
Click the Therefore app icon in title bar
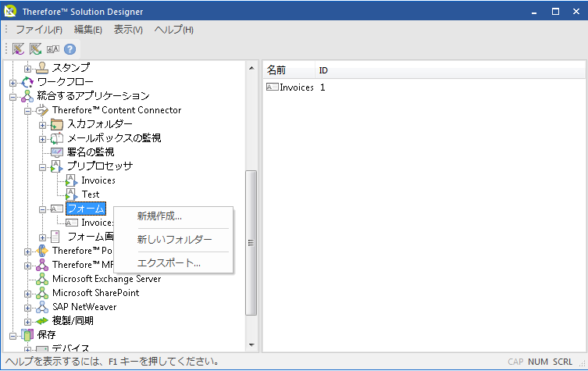pyautogui.click(x=10, y=11)
